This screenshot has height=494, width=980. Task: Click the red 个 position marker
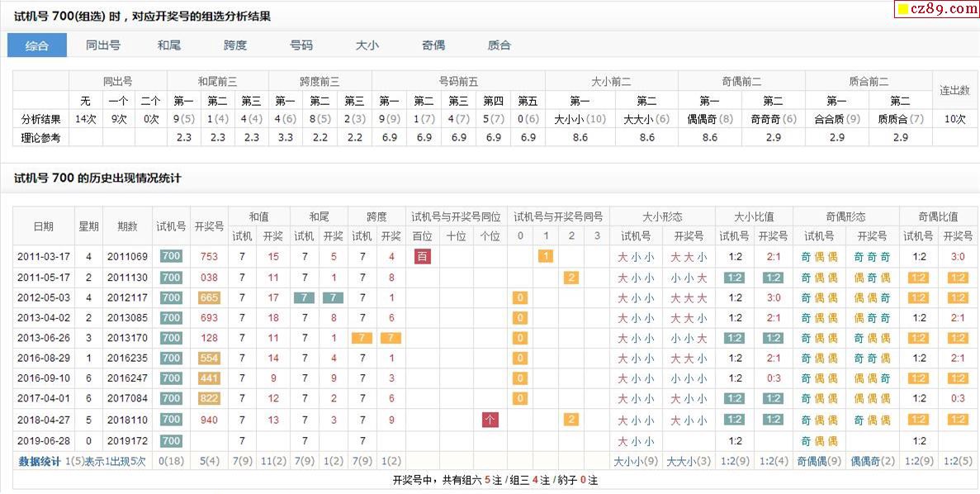point(490,420)
